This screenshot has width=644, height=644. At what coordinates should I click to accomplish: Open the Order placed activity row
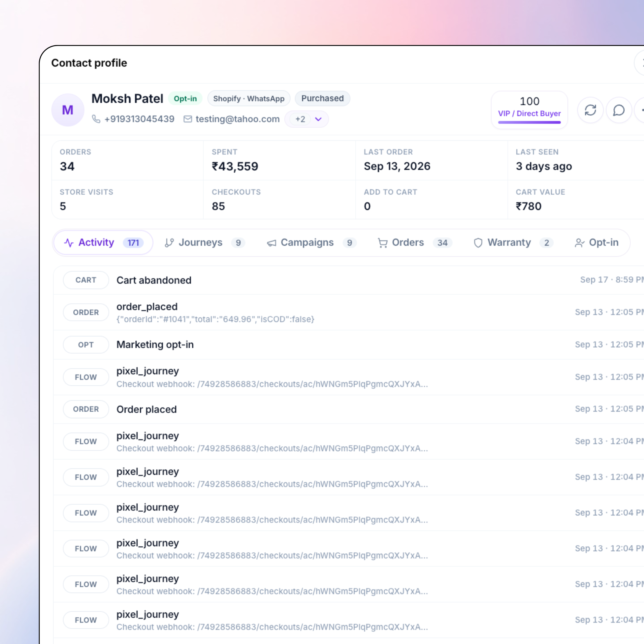pyautogui.click(x=349, y=409)
